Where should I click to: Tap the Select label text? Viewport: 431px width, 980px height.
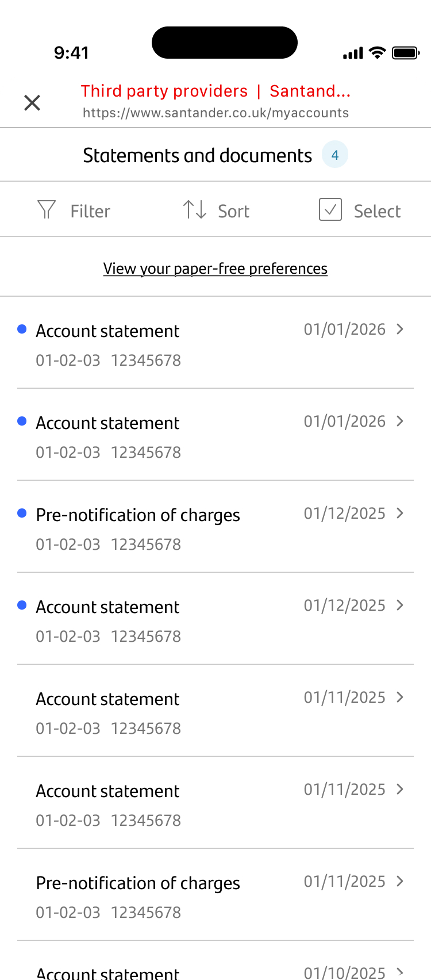coord(377,212)
